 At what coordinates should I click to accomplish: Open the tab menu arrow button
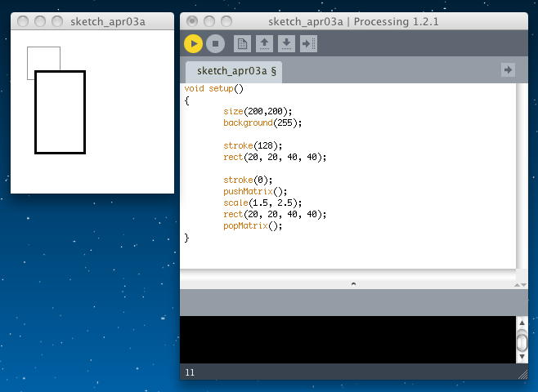508,70
